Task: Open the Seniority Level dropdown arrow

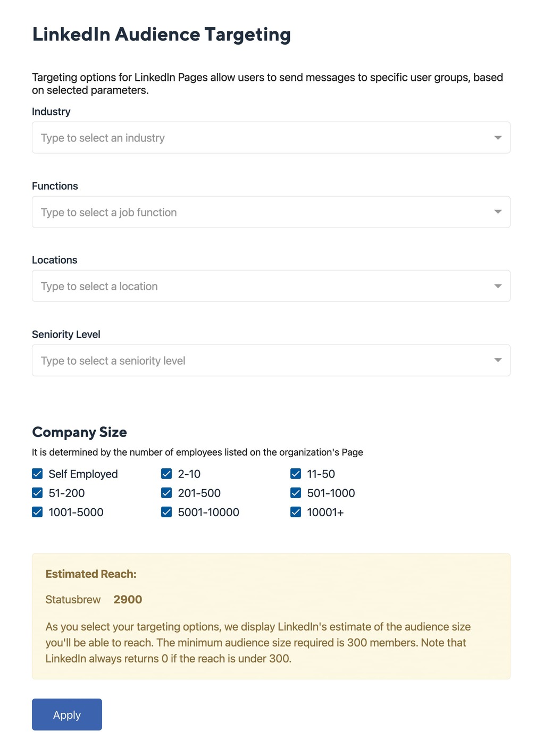Action: click(498, 360)
